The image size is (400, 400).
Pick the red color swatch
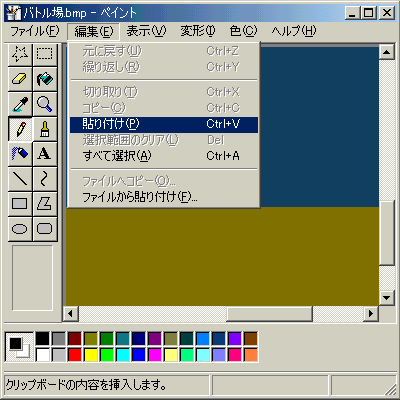tap(75, 355)
